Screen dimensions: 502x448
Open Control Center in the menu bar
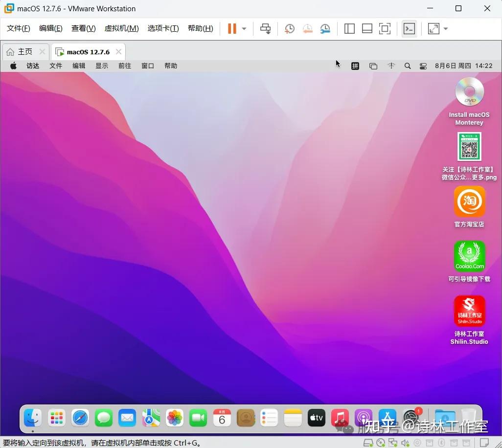tap(423, 66)
